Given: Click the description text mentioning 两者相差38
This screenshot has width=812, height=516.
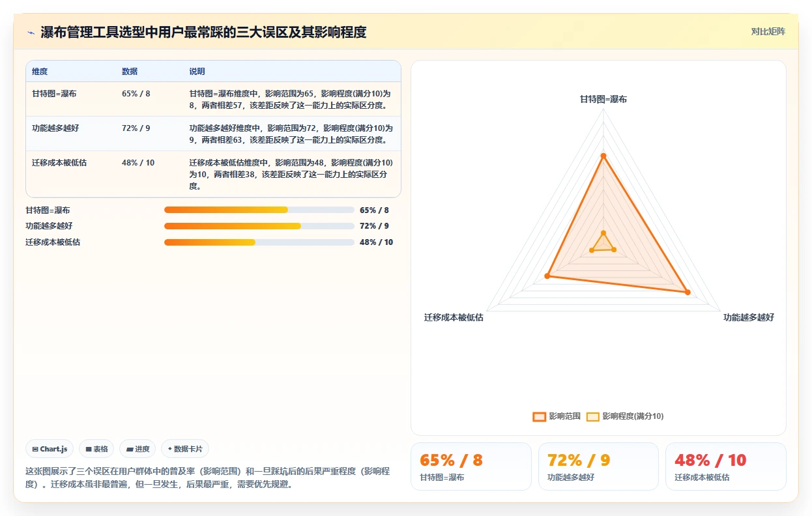Looking at the screenshot, I should click(x=291, y=174).
